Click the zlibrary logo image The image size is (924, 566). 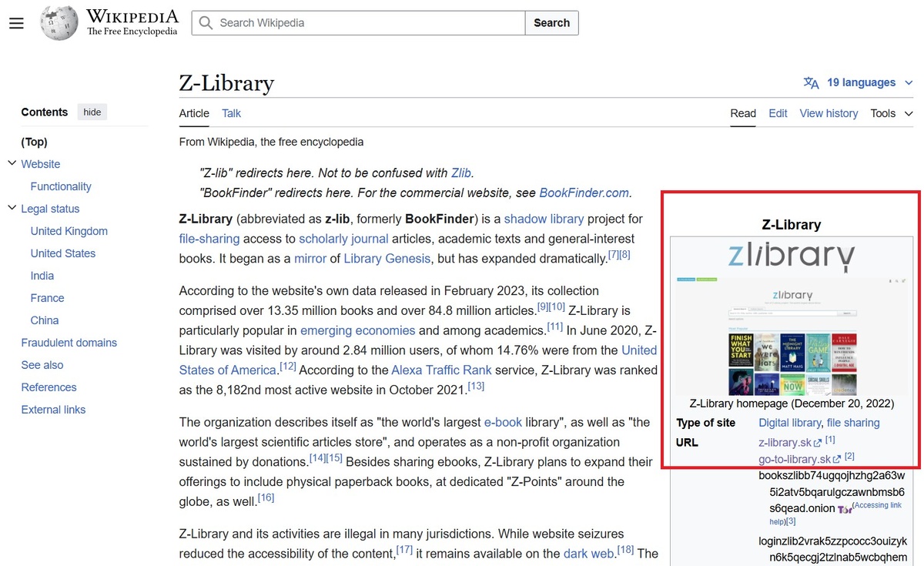coord(792,256)
